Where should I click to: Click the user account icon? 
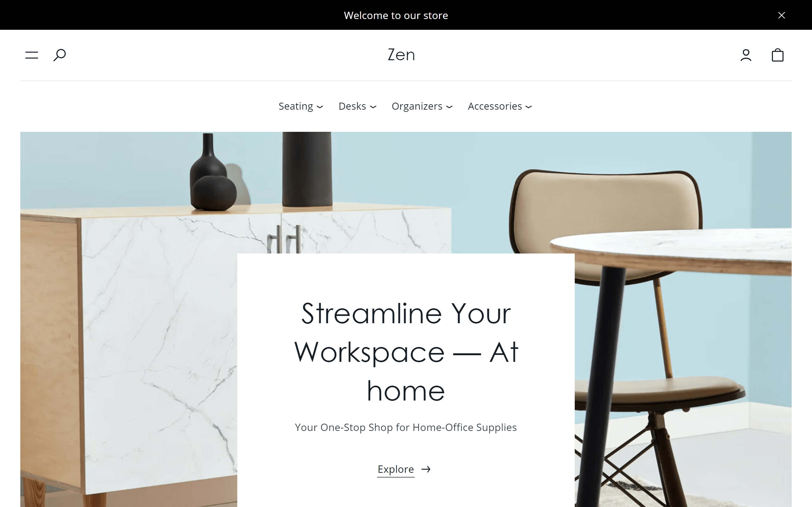(746, 55)
